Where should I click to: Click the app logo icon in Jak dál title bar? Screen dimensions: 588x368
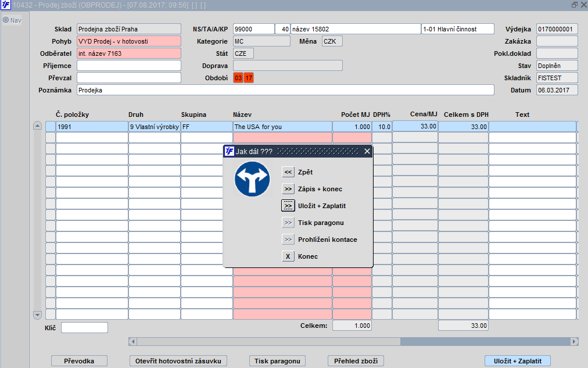pos(229,151)
